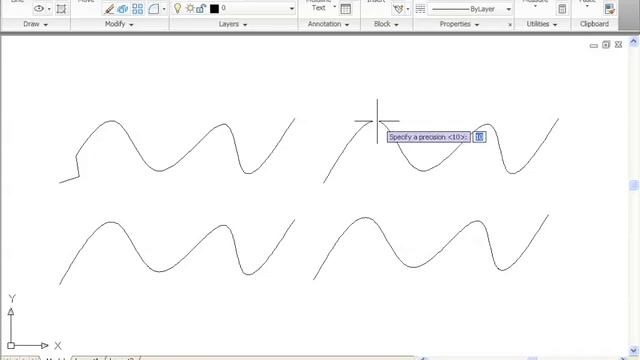Restore the drawing window
This screenshot has width=640, height=360.
point(606,44)
